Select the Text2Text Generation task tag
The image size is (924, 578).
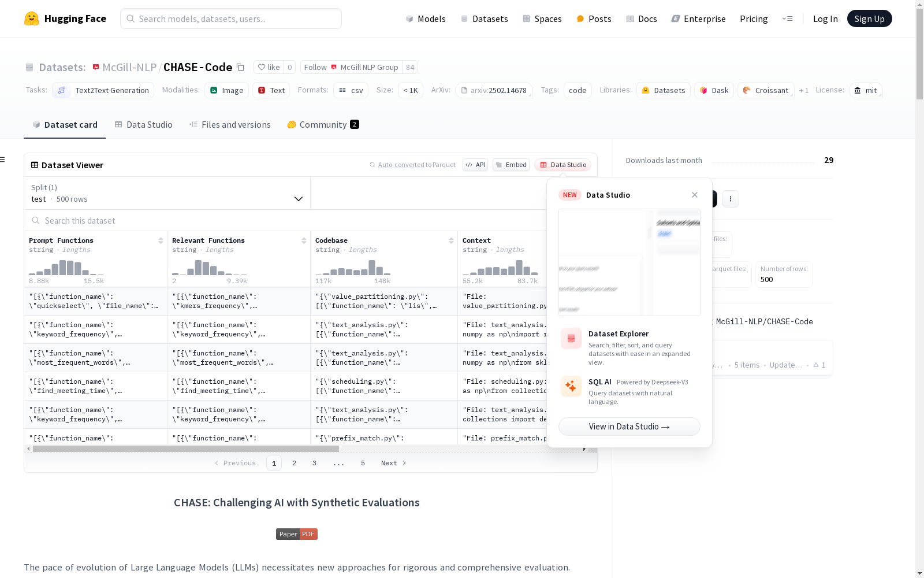click(x=103, y=90)
